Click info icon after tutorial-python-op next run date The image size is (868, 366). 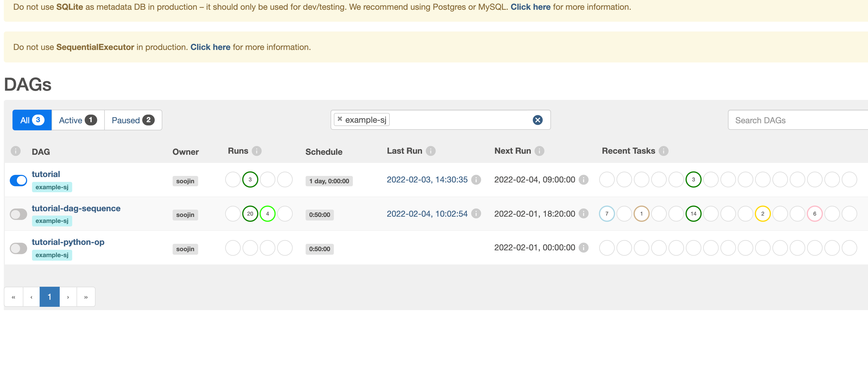583,248
